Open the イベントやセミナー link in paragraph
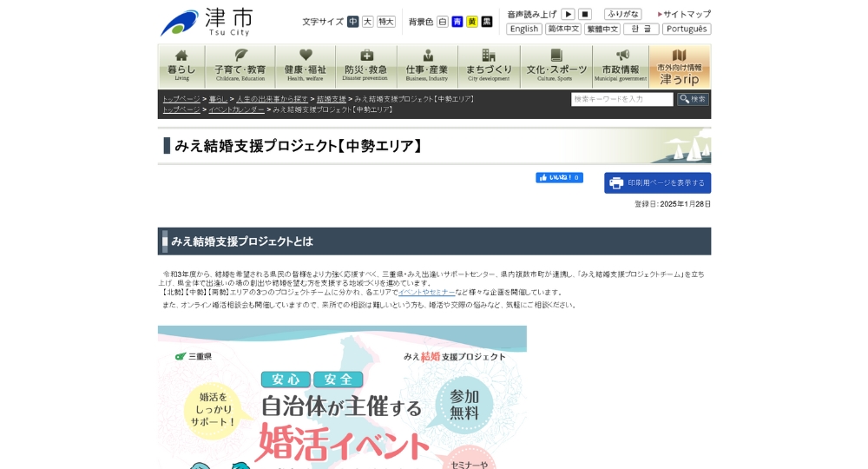The image size is (868, 469). pos(427,293)
